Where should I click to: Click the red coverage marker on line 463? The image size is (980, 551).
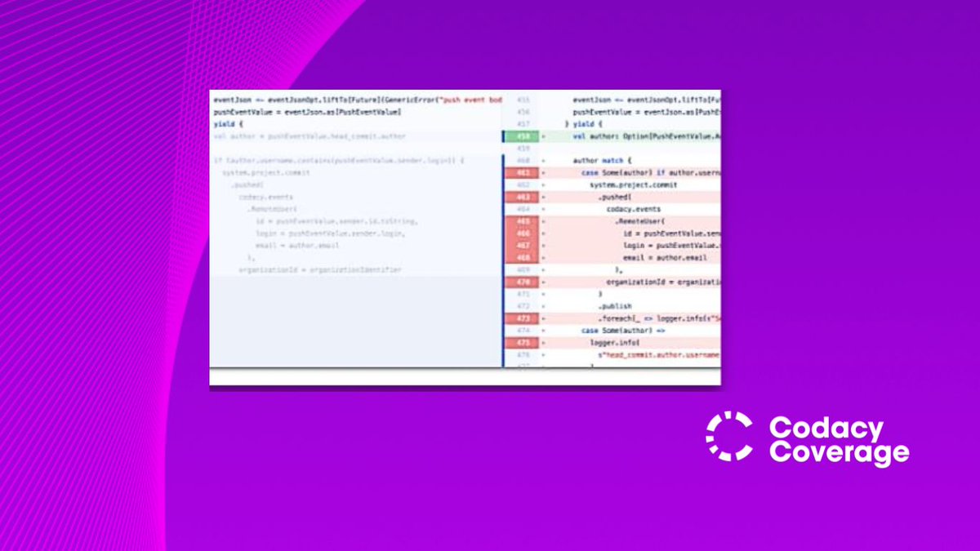pyautogui.click(x=523, y=198)
